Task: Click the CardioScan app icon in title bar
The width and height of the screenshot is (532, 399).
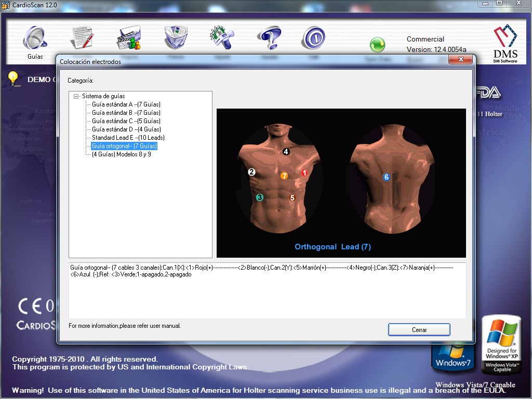Action: (x=5, y=5)
